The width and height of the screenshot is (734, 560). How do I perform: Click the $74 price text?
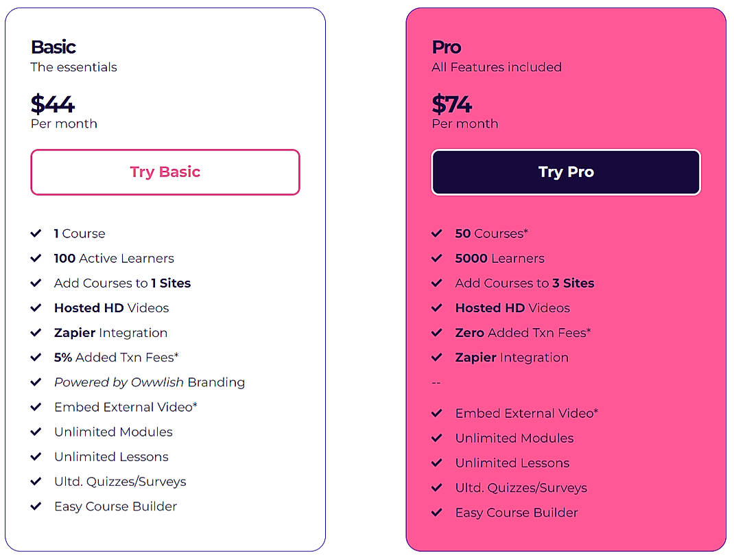pos(451,104)
